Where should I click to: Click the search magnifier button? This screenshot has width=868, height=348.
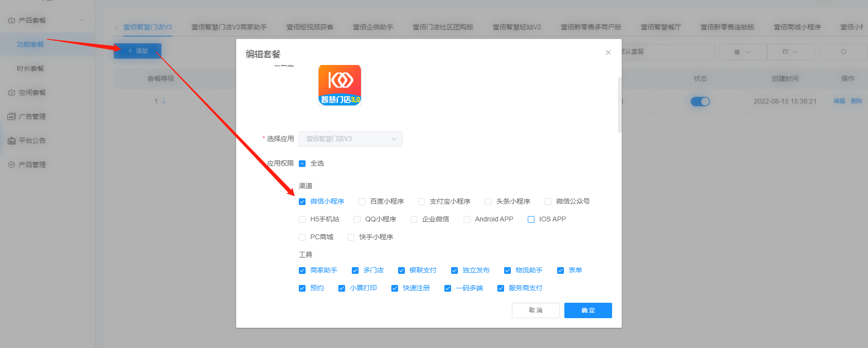(843, 52)
